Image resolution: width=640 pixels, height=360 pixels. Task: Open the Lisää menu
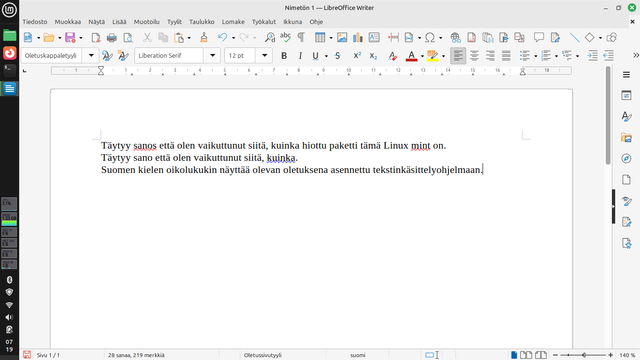(119, 22)
